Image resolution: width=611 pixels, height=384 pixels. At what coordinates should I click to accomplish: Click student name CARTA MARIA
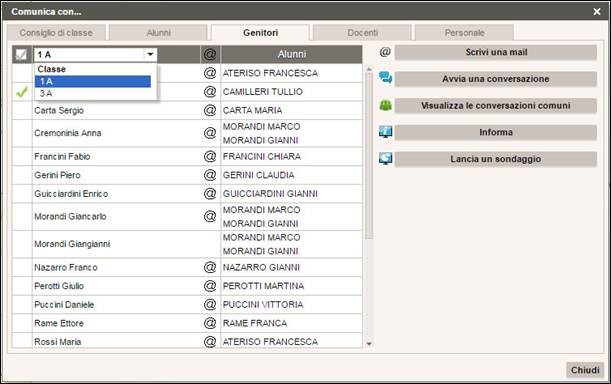point(253,110)
